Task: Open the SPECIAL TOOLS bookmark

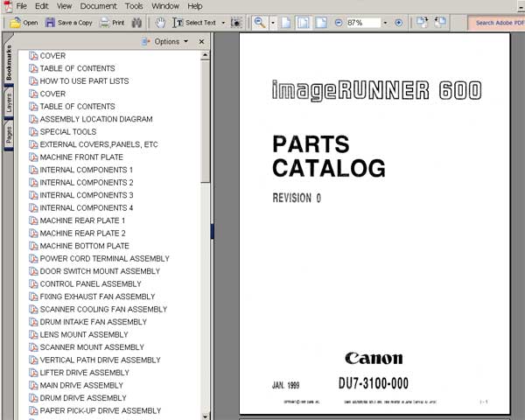Action: 67,132
